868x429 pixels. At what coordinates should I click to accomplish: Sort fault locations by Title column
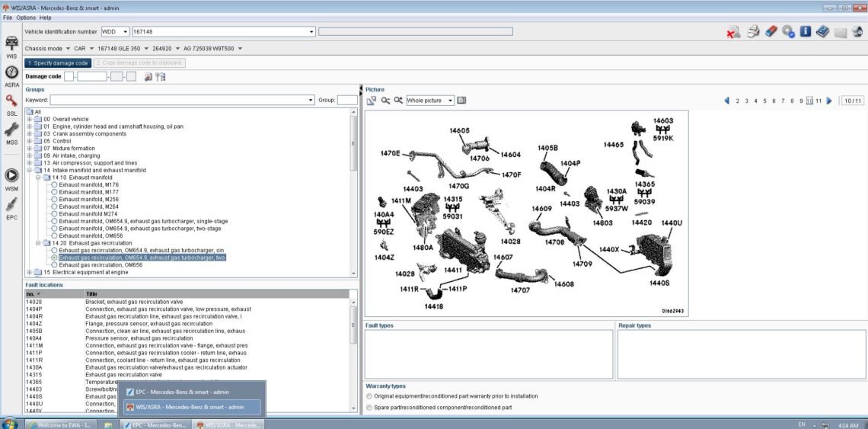(216, 294)
